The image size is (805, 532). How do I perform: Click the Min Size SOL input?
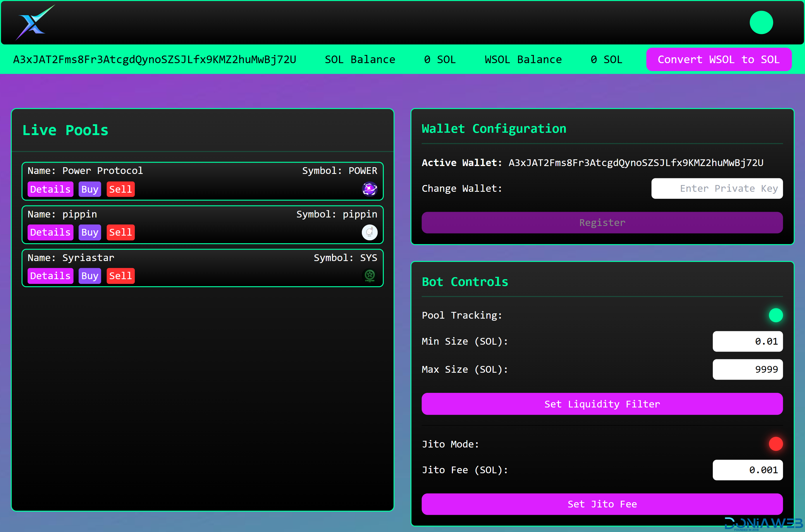747,341
